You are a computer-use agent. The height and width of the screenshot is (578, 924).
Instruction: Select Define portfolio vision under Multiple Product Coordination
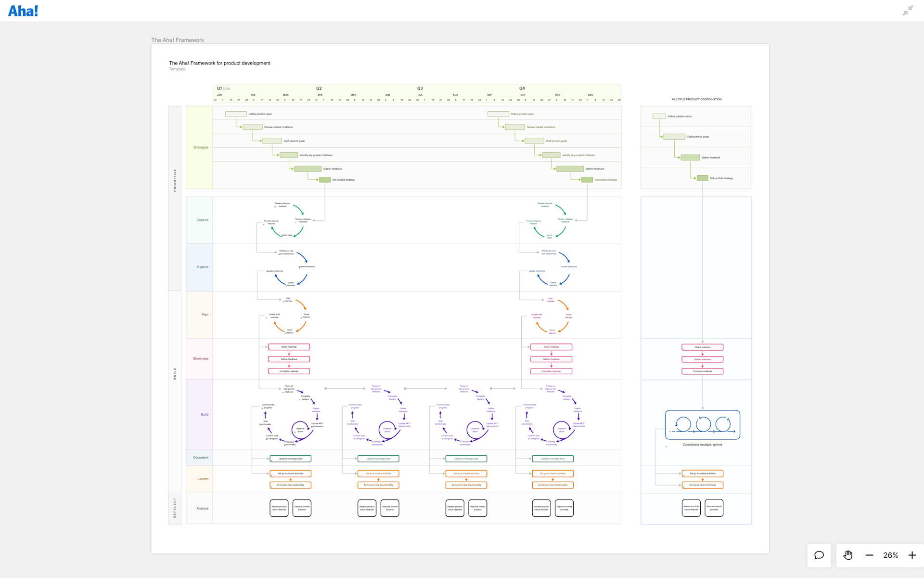click(659, 116)
